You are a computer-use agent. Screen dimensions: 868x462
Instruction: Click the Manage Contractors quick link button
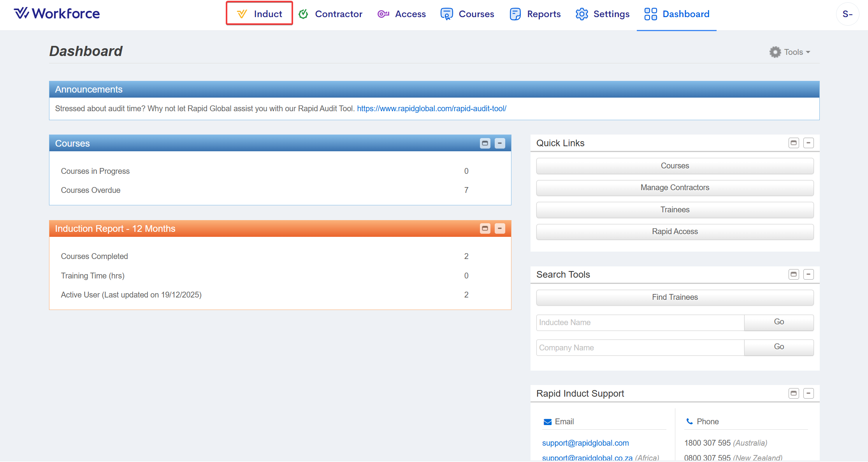pyautogui.click(x=675, y=188)
